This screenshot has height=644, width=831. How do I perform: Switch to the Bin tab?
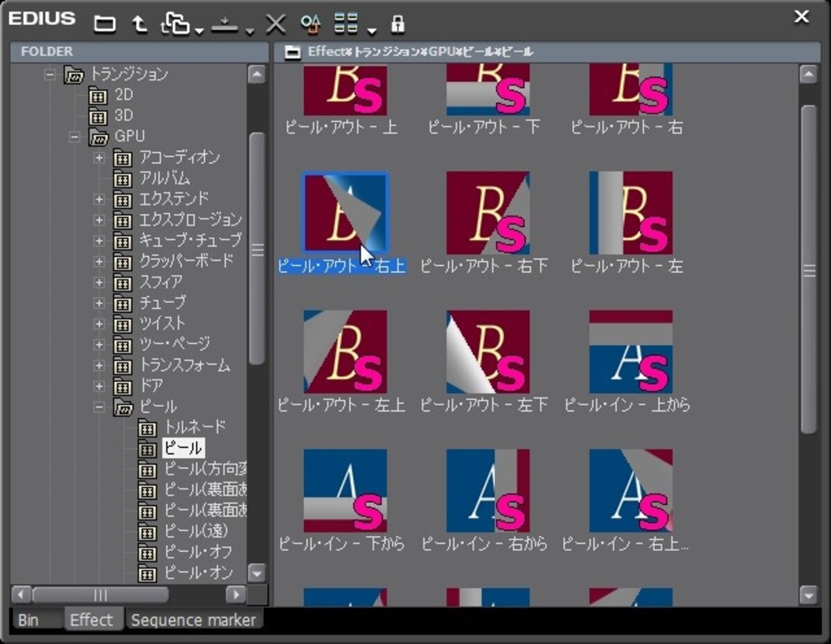point(28,620)
